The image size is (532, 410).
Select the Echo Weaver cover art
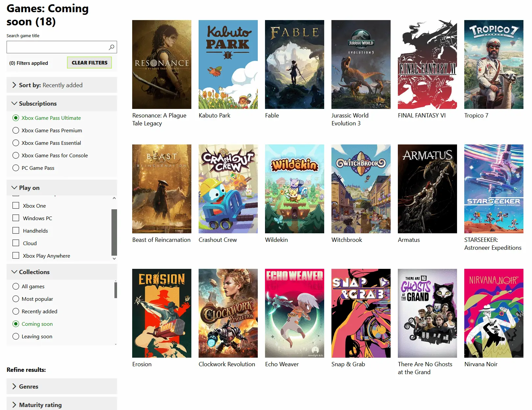coord(295,313)
